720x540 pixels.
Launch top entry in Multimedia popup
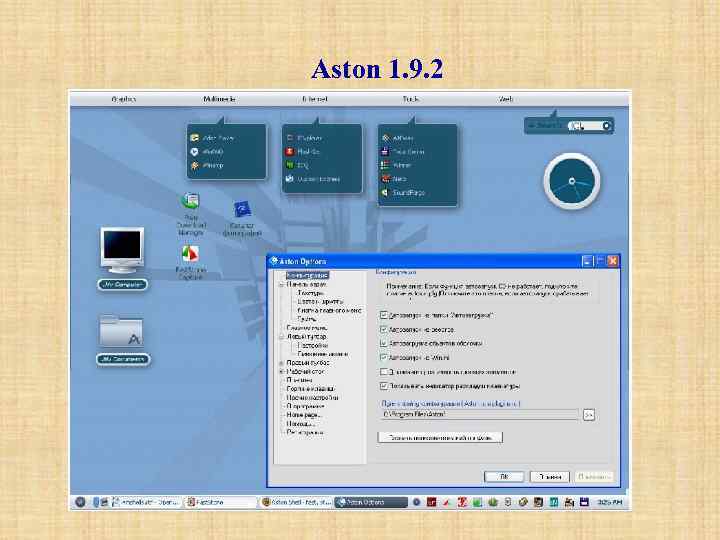[x=213, y=138]
